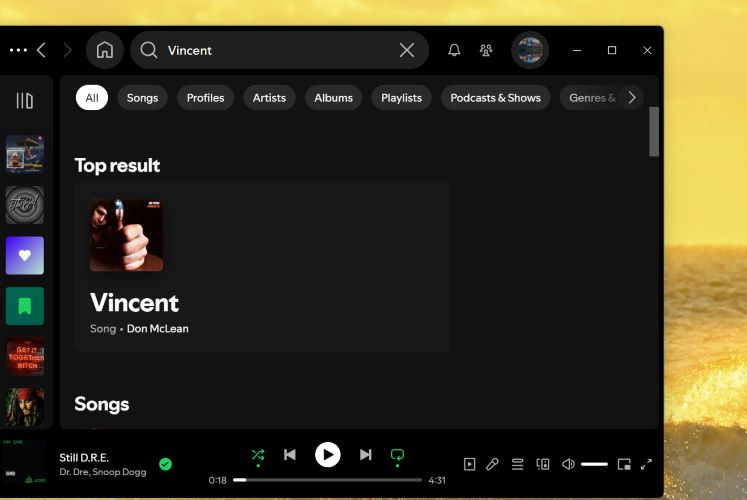Toggle repeat mode
The width and height of the screenshot is (747, 500).
pos(397,455)
